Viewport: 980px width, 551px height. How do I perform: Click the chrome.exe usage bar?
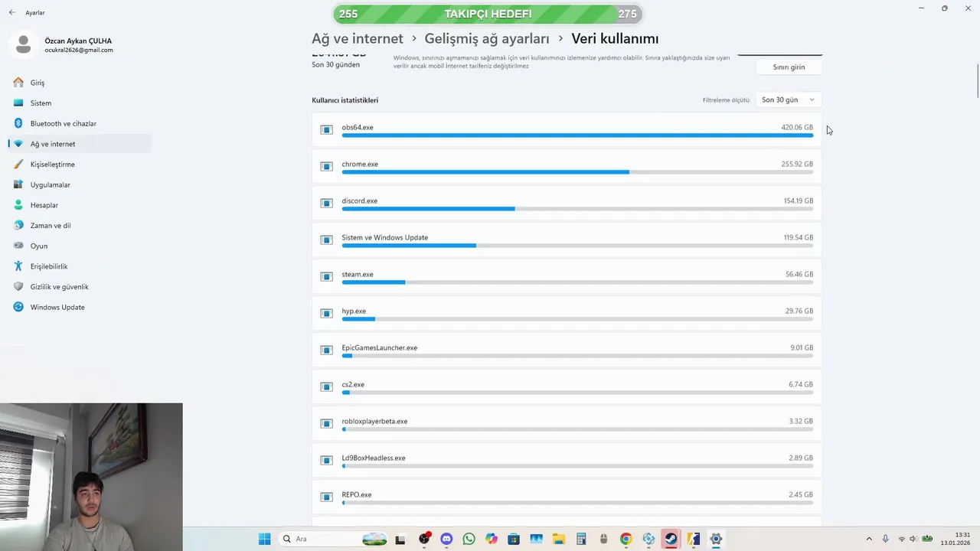coord(577,172)
